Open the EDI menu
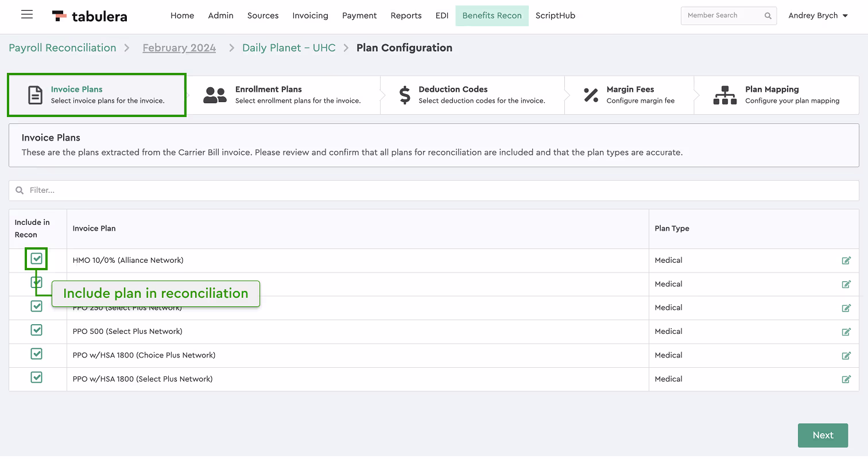Image resolution: width=868 pixels, height=459 pixels. point(442,15)
